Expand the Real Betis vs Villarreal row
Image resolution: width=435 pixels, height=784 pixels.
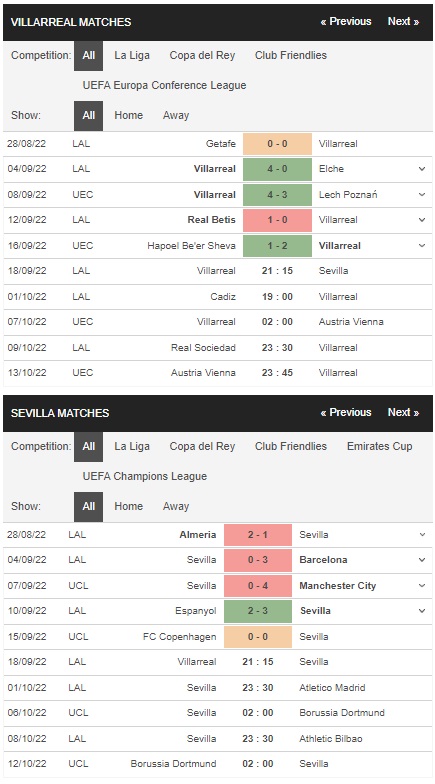pos(422,220)
